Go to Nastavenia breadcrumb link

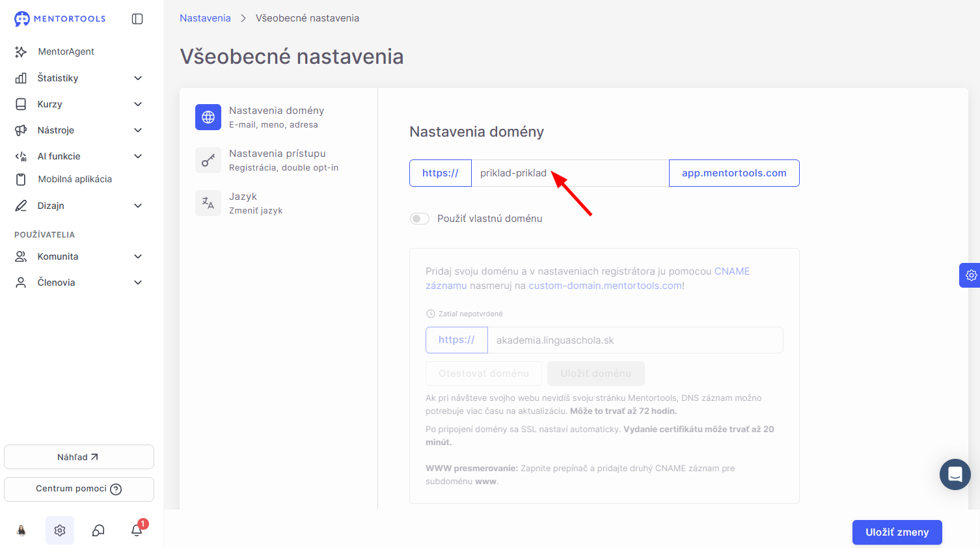(x=205, y=18)
